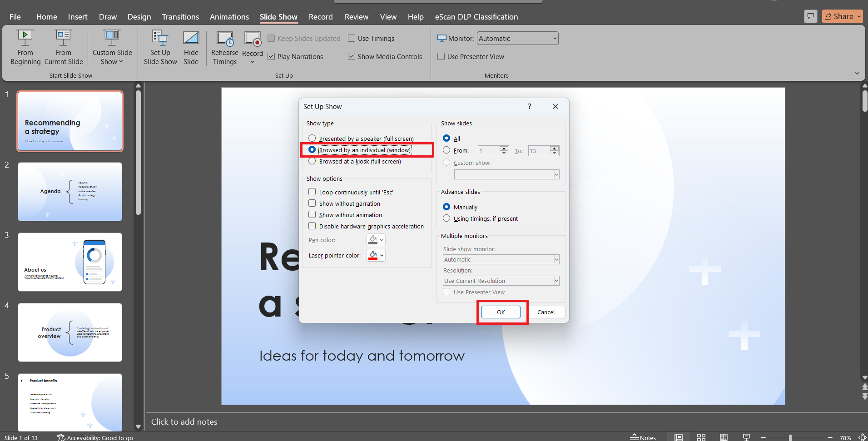This screenshot has width=868, height=441.
Task: Open the comments pane icon
Action: (810, 16)
